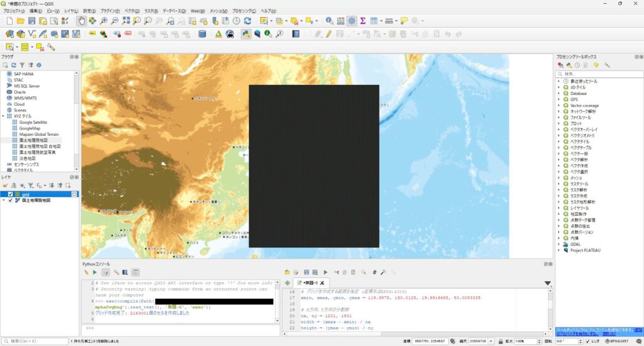Filter the Browser panel entries
Screen dimensions: 644x346
tap(22, 65)
